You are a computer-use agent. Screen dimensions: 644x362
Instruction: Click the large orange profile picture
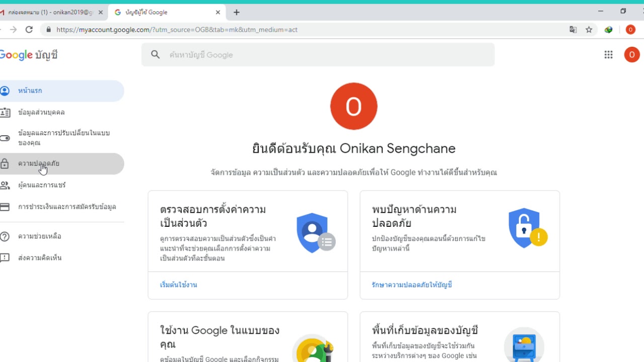[354, 106]
